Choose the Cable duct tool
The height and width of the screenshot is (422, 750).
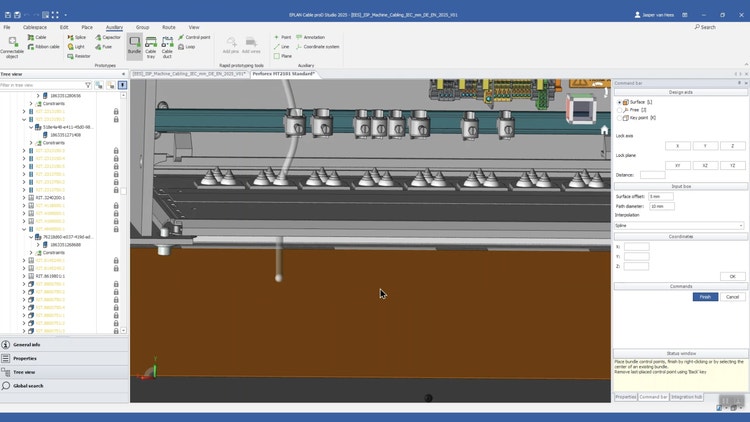(x=167, y=46)
